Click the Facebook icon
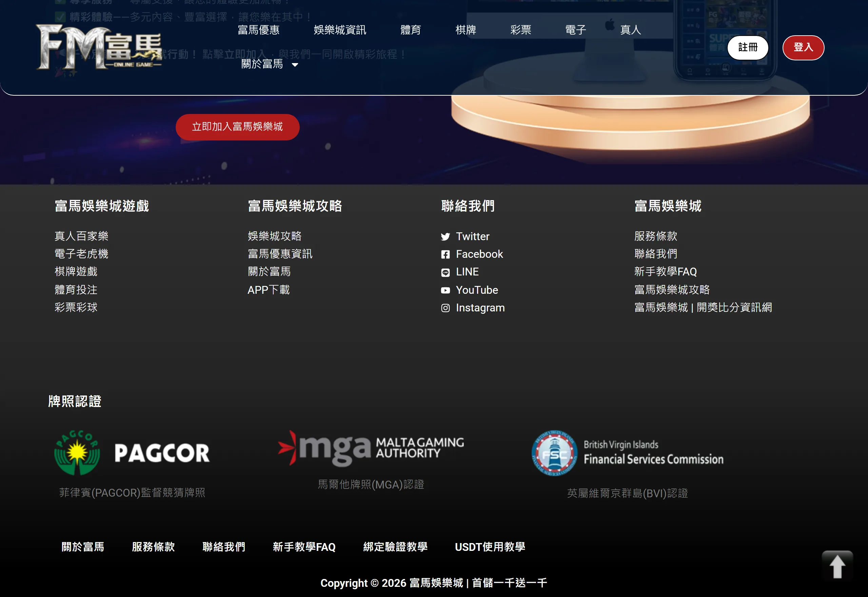868x597 pixels. (445, 255)
